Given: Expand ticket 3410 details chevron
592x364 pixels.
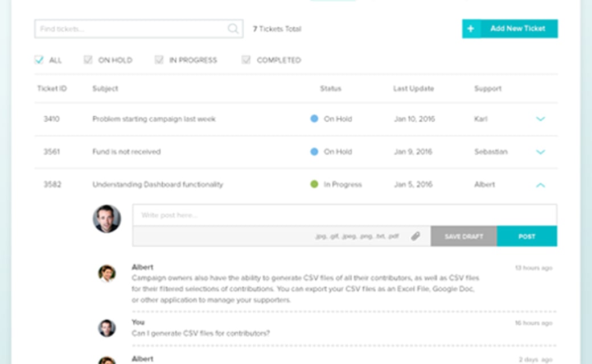Looking at the screenshot, I should (541, 119).
